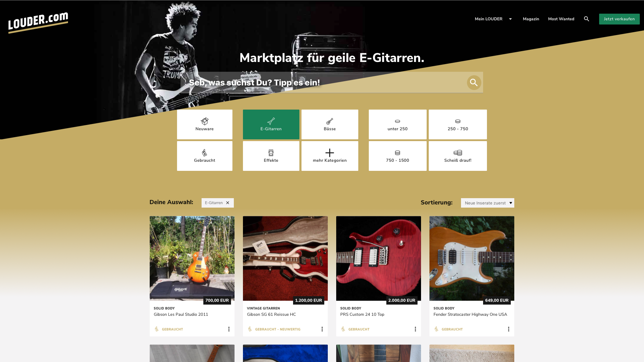This screenshot has width=644, height=362.
Task: Click the round gold search button
Action: click(474, 83)
